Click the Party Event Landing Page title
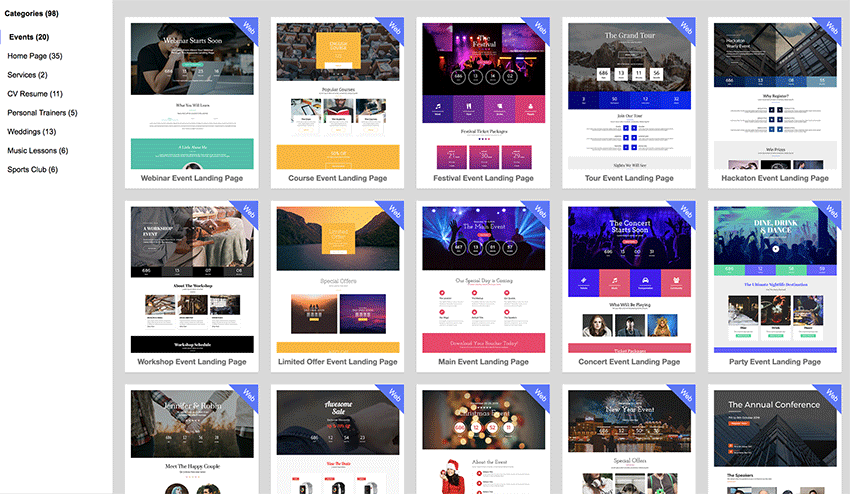Viewport: 850px width, 494px height. [775, 362]
